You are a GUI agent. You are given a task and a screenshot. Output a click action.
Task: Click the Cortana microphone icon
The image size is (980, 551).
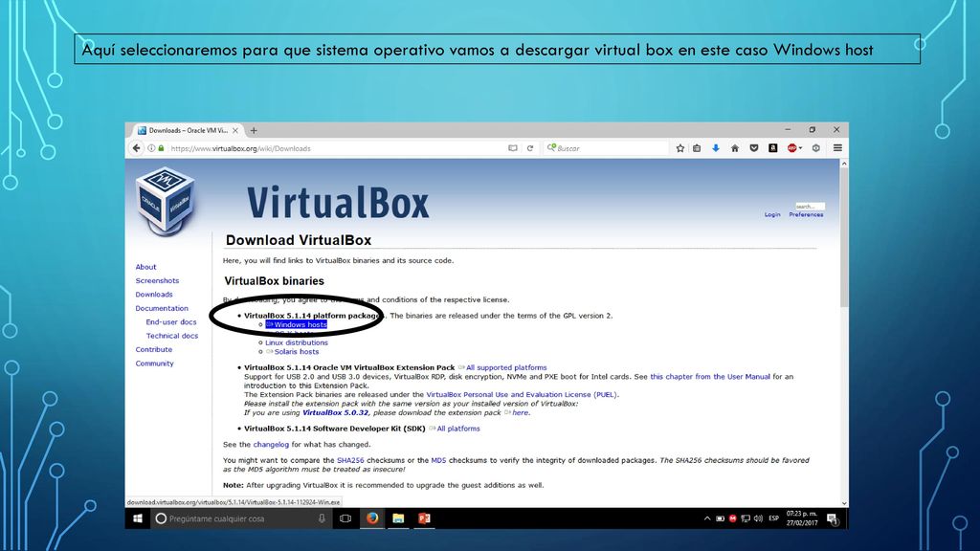[x=322, y=518]
